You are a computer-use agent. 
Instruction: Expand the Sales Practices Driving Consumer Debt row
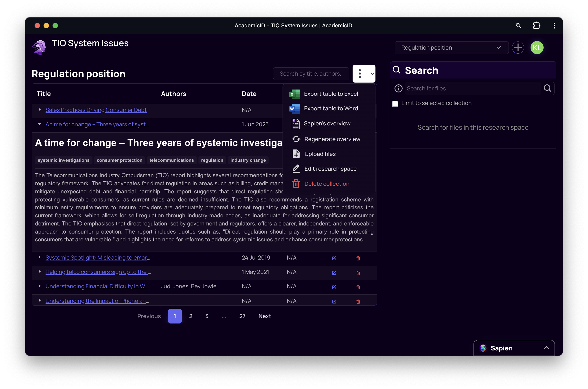click(39, 110)
